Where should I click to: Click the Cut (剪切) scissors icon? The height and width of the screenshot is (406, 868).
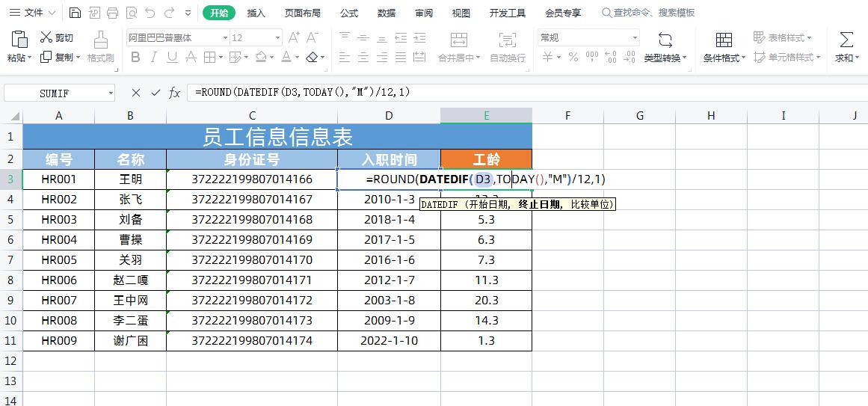(46, 37)
